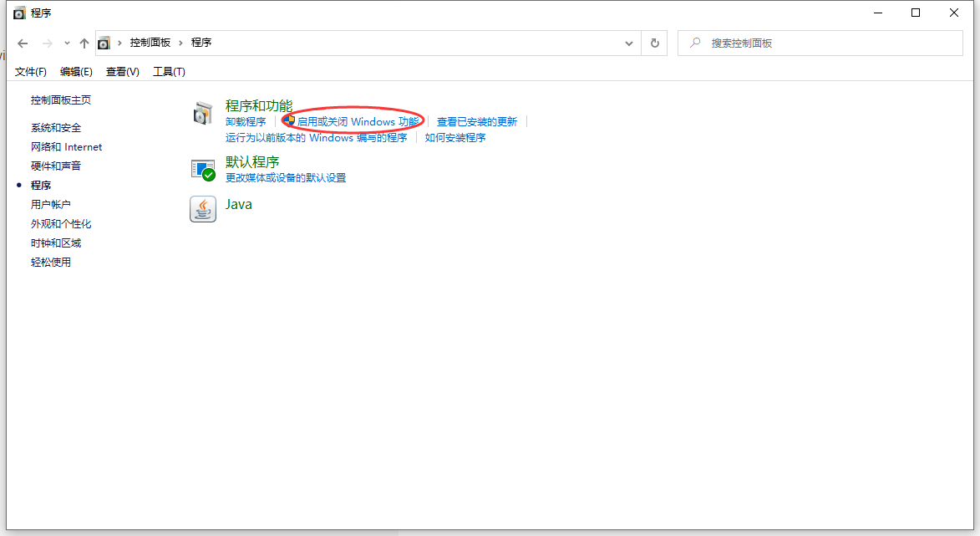Click 更改媒体或设备的默认设置 link
The height and width of the screenshot is (536, 980).
click(x=286, y=177)
